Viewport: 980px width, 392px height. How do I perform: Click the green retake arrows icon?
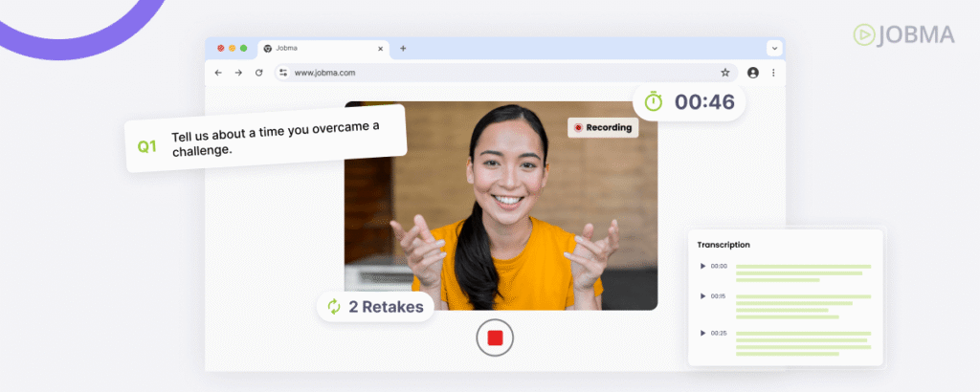pyautogui.click(x=334, y=306)
